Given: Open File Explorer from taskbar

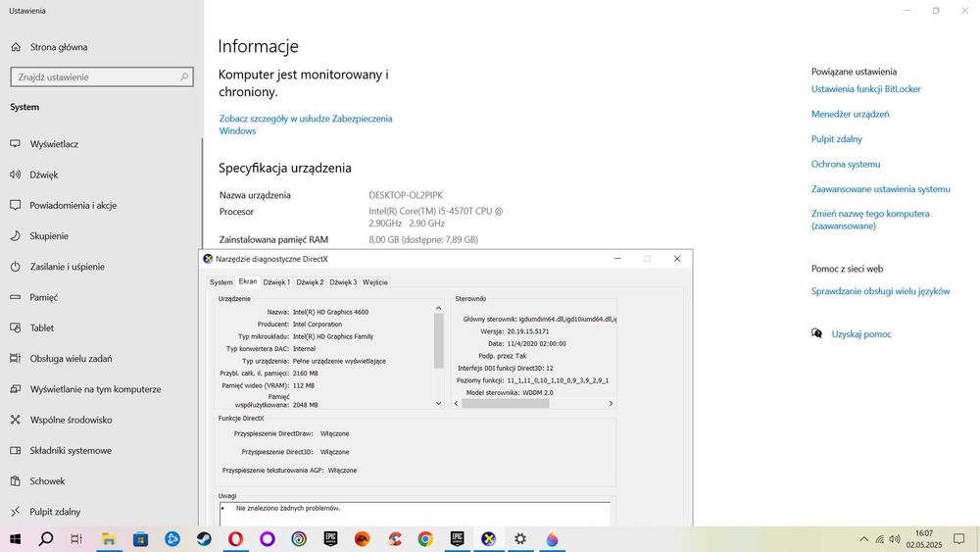Looking at the screenshot, I should pyautogui.click(x=109, y=539).
